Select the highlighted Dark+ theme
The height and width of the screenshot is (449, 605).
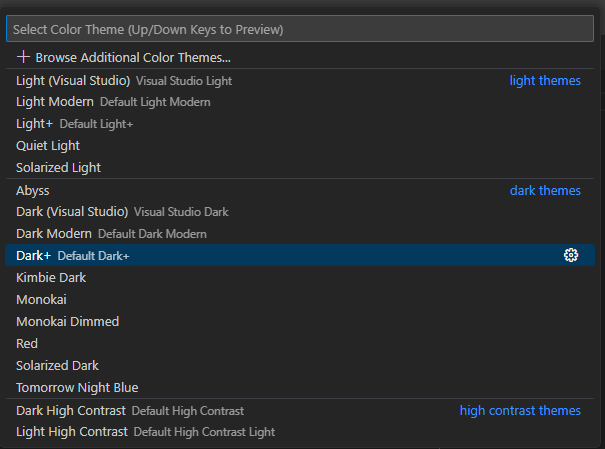(35, 256)
